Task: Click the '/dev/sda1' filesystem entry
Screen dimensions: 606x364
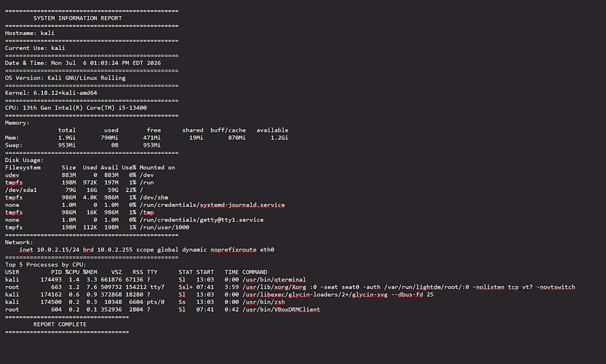Action: (21, 190)
